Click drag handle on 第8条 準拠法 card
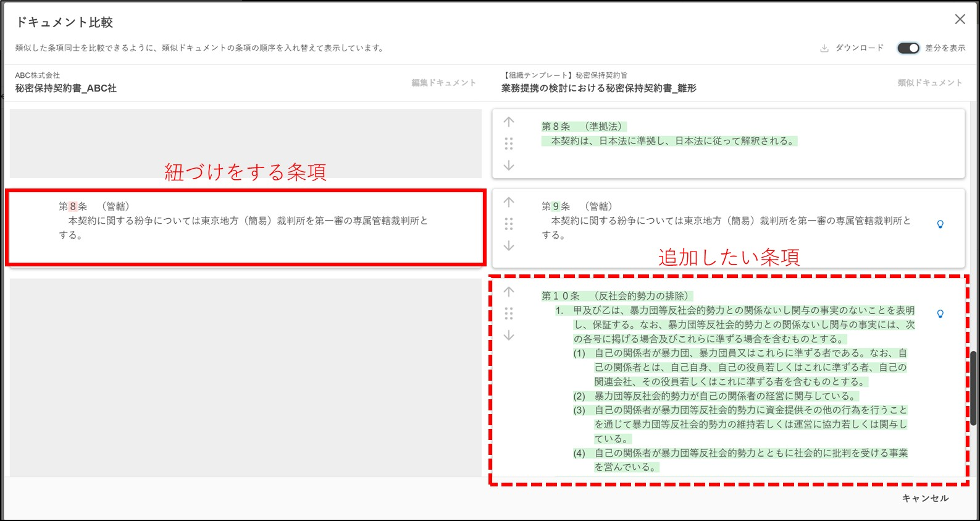The width and height of the screenshot is (980, 521). [x=509, y=143]
